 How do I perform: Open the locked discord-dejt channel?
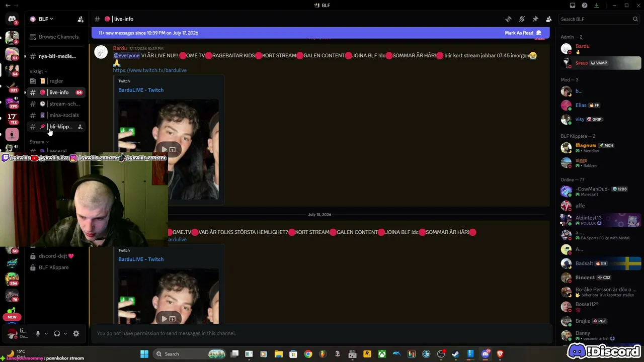56,256
